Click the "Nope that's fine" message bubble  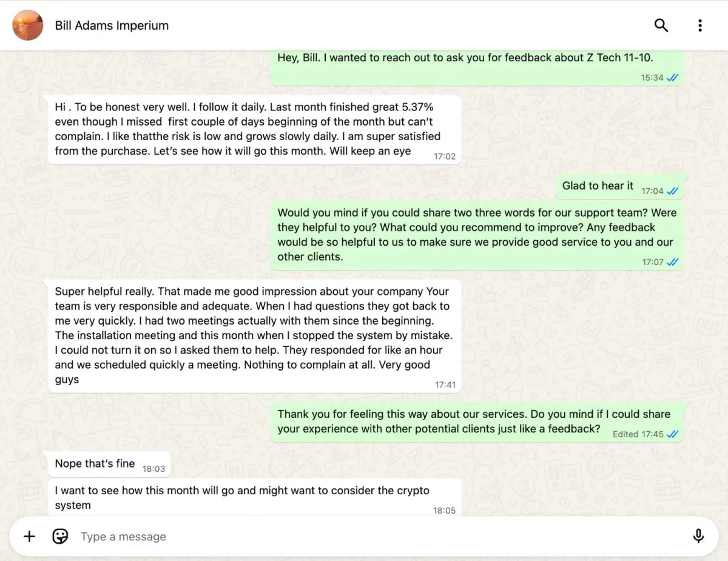click(x=95, y=464)
